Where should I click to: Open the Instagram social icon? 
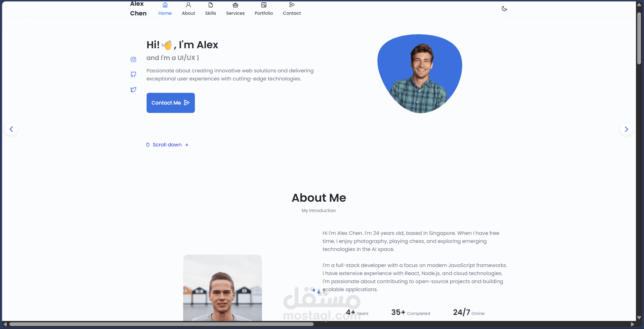133,59
